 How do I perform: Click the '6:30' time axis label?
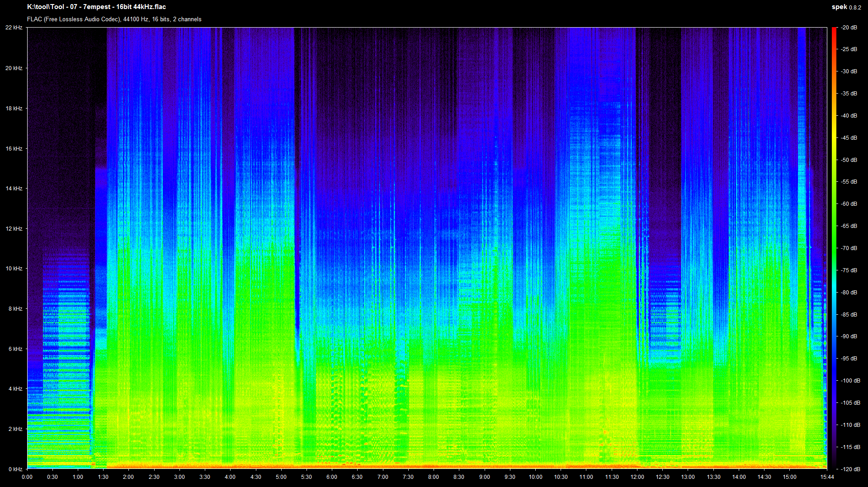[x=357, y=477]
